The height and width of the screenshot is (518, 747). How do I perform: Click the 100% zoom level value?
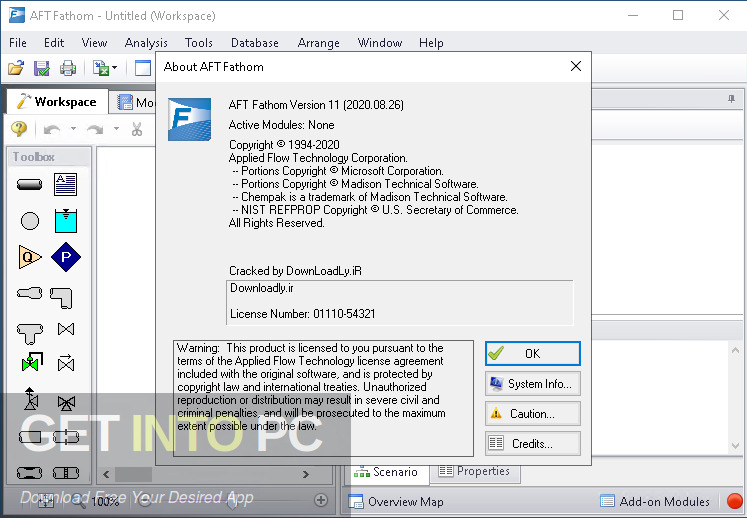point(105,501)
